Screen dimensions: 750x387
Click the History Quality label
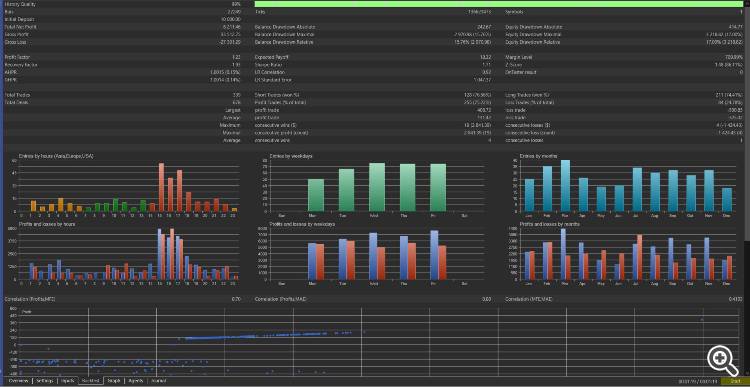coord(19,4)
